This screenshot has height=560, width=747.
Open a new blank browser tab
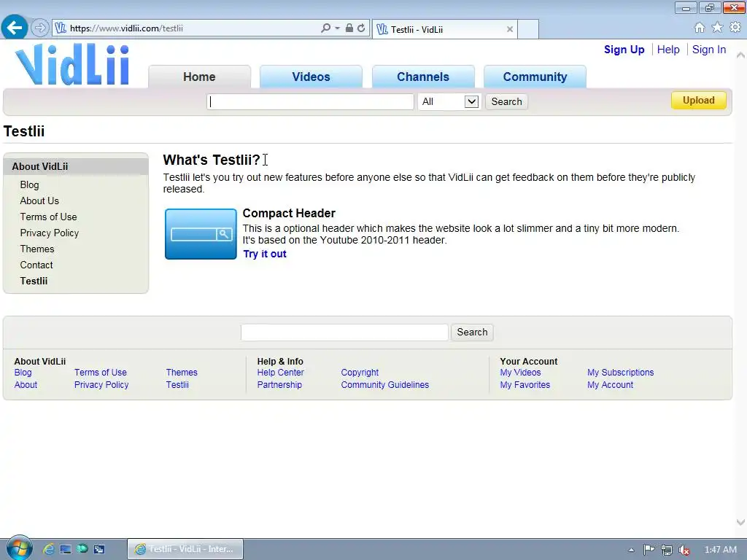[528, 29]
